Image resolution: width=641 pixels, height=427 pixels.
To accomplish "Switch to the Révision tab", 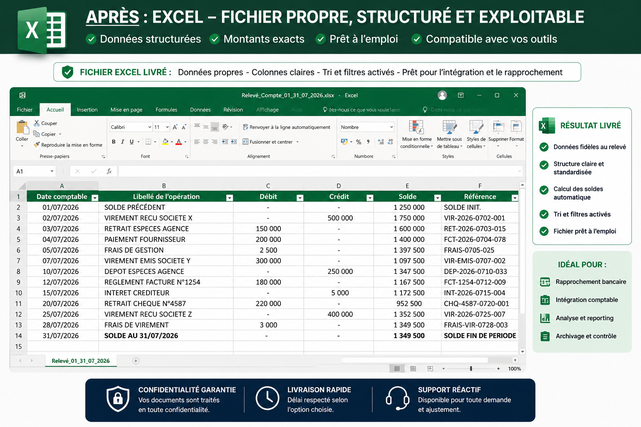I will click(x=233, y=110).
